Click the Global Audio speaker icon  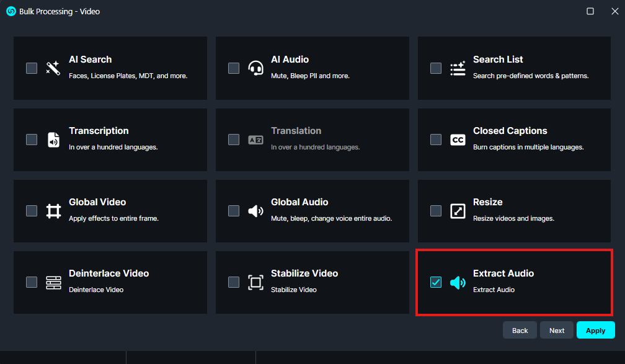point(255,211)
